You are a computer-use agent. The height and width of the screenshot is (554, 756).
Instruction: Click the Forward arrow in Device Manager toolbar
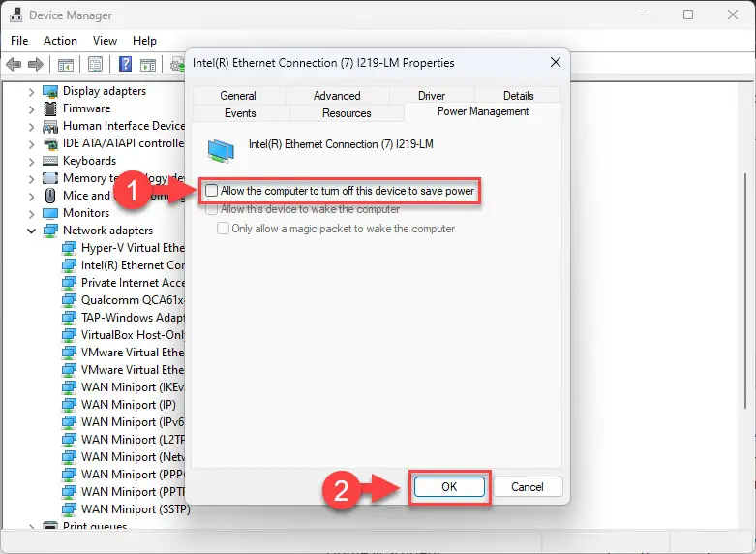36,64
